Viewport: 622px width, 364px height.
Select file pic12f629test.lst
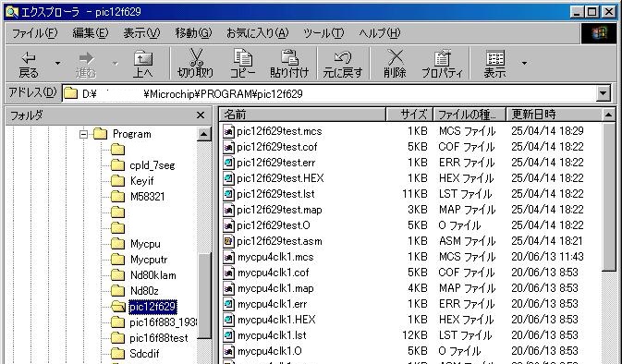[x=275, y=194]
